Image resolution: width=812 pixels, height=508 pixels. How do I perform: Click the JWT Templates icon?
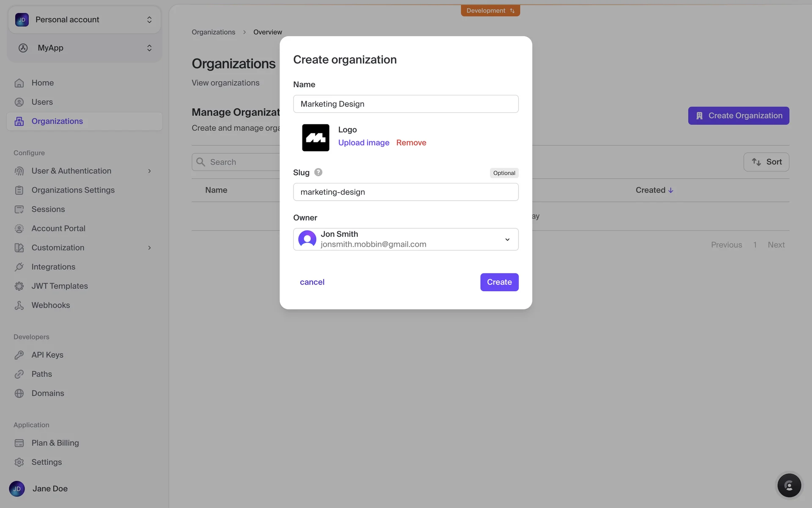pos(19,286)
